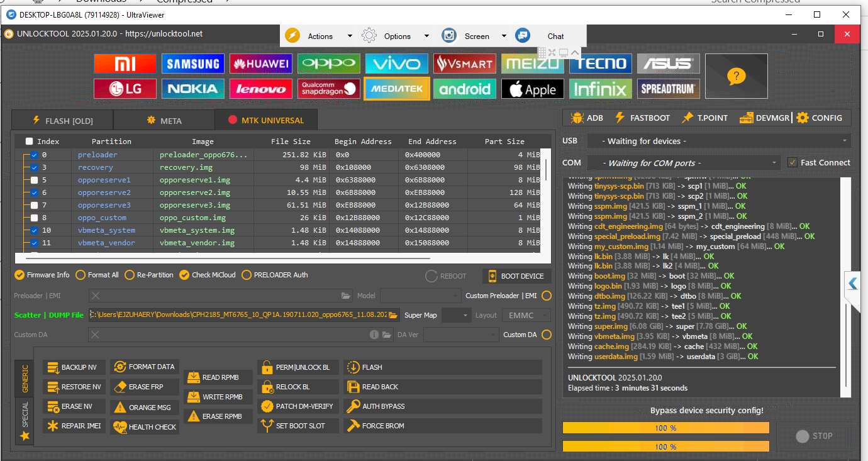Select the OPPO brand tile

coord(328,64)
